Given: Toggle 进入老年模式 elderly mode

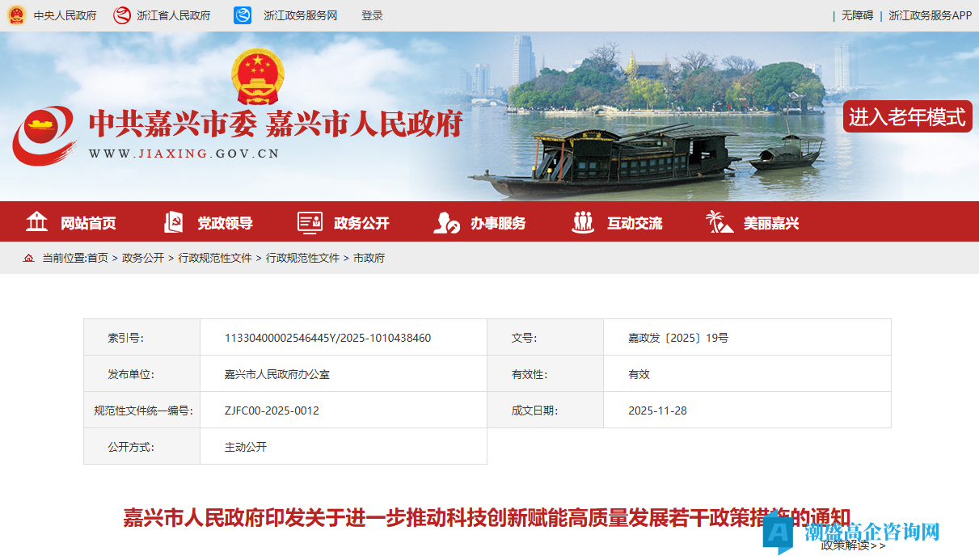Looking at the screenshot, I should pos(907,116).
